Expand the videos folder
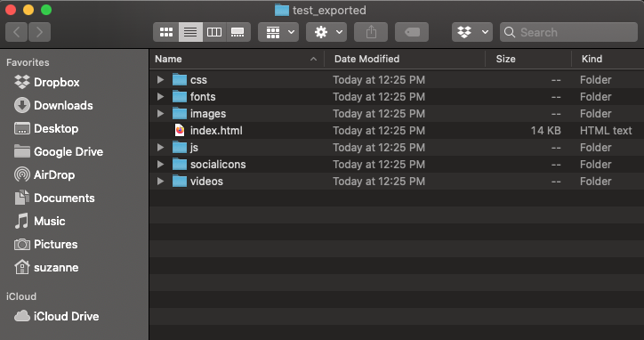Screen dimensions: 644x340 point(160,181)
